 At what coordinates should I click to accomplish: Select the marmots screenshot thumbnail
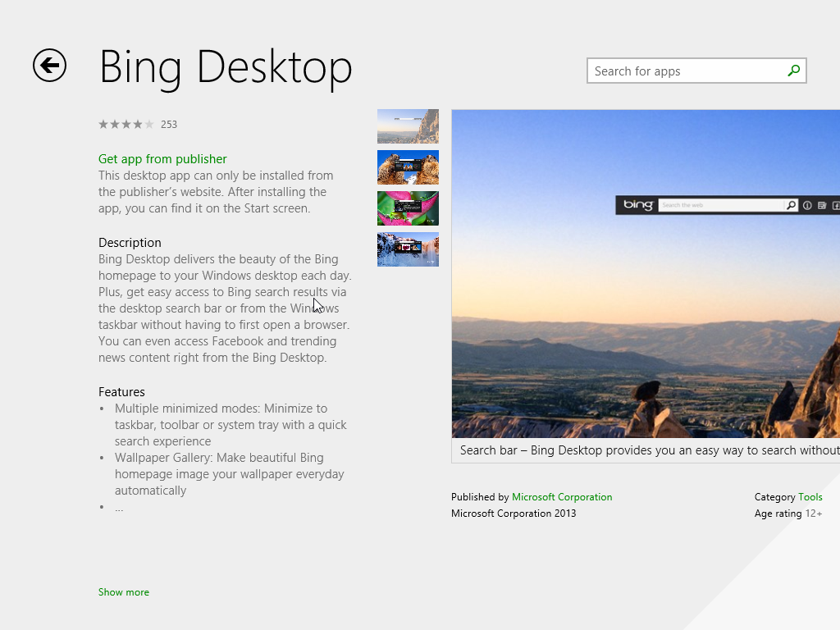[x=408, y=167]
